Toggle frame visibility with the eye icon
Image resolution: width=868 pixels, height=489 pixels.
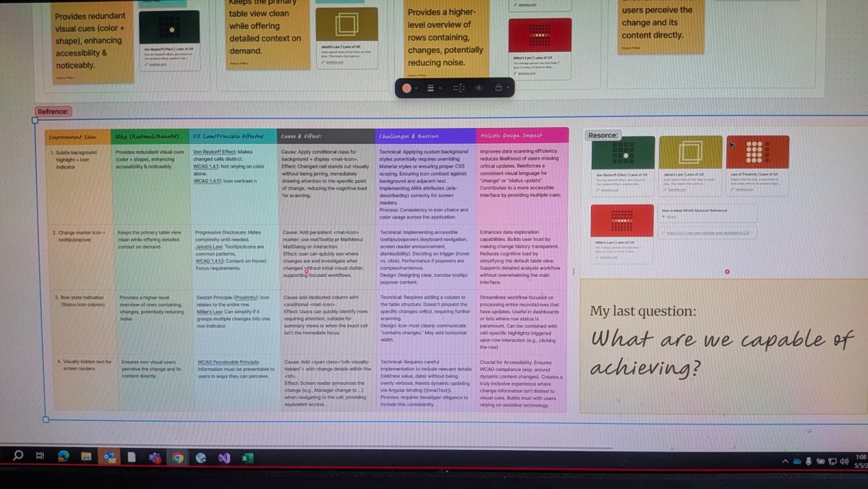click(x=479, y=88)
